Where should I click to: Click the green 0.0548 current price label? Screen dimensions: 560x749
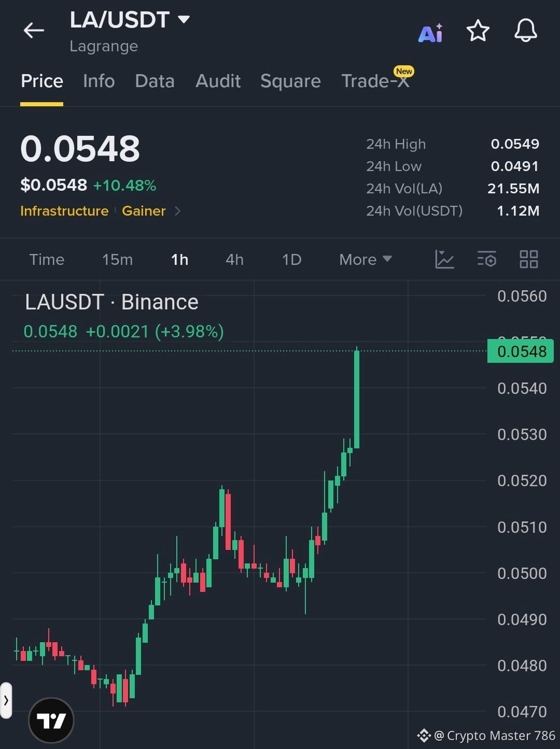click(x=521, y=351)
